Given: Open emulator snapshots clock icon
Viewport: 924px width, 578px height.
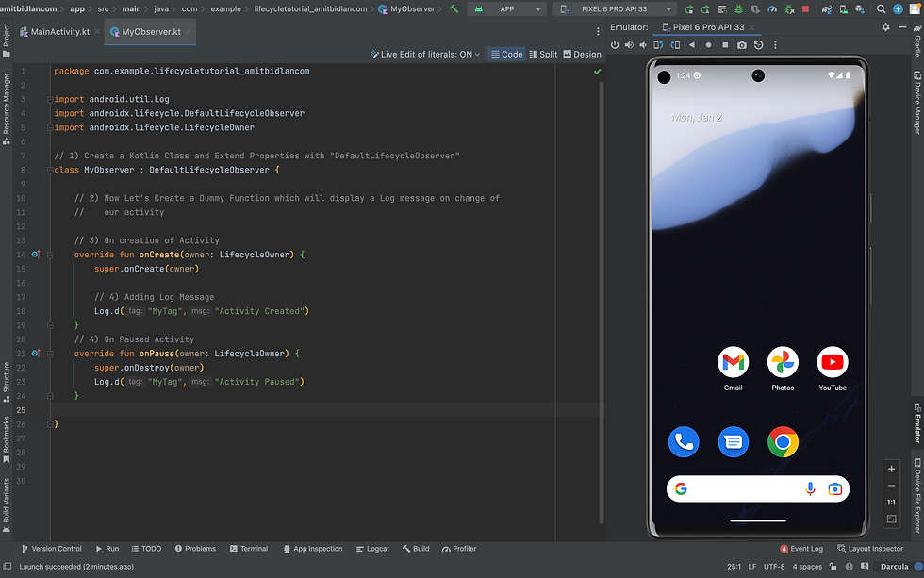Looking at the screenshot, I should pyautogui.click(x=758, y=44).
